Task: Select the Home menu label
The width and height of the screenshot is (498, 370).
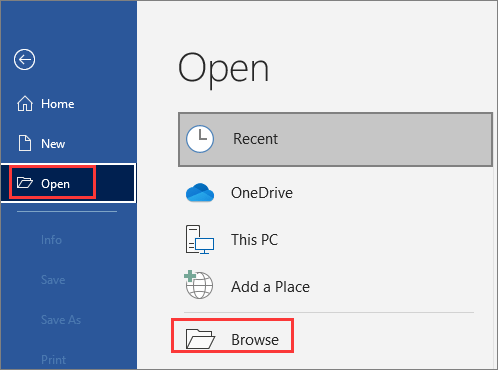Action: click(58, 104)
